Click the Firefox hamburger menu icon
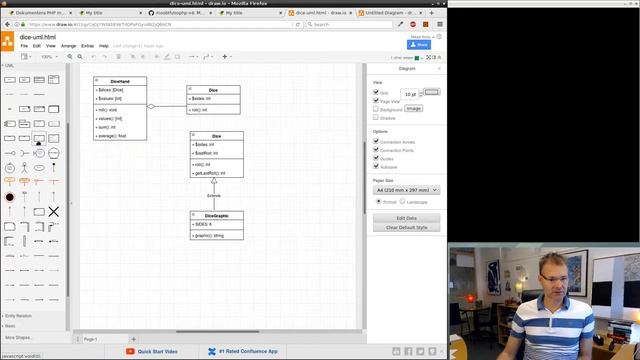 pos(440,24)
